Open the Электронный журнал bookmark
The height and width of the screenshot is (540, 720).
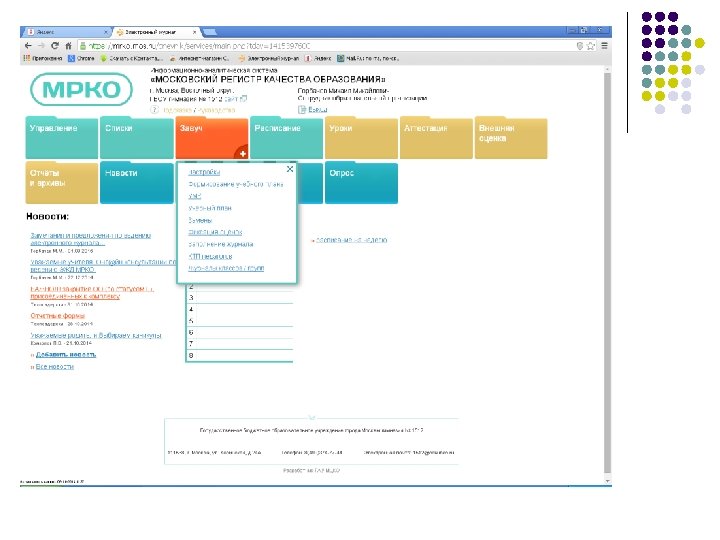tap(269, 58)
